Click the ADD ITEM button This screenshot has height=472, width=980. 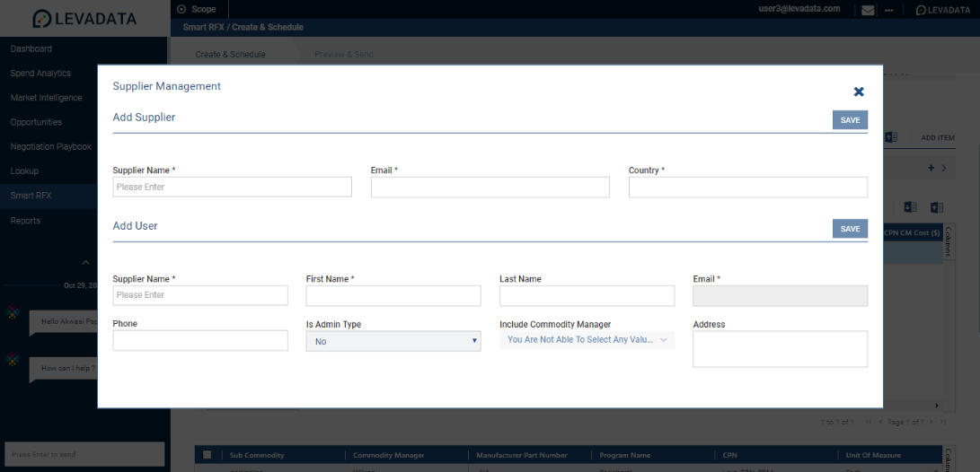click(x=938, y=137)
